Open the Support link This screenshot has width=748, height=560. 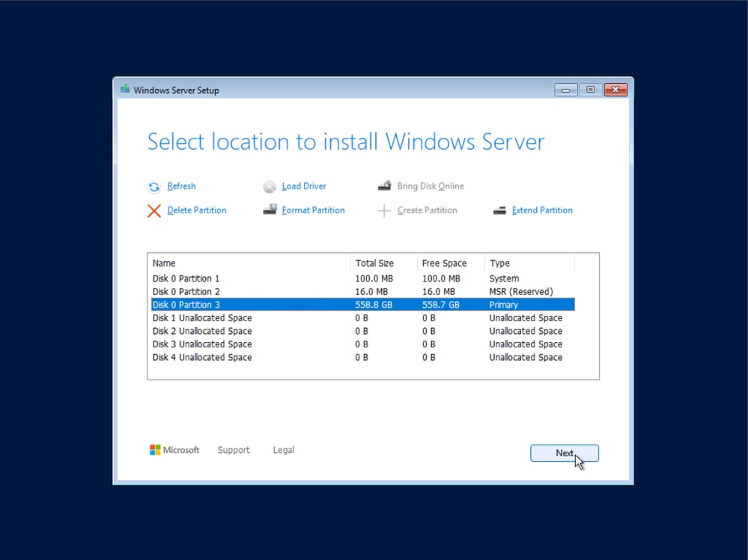[233, 449]
